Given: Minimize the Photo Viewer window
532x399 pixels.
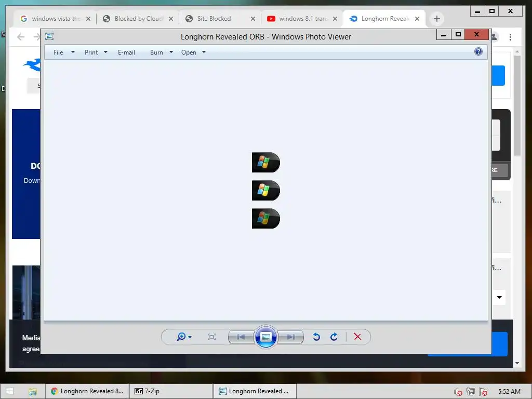Looking at the screenshot, I should (444, 35).
